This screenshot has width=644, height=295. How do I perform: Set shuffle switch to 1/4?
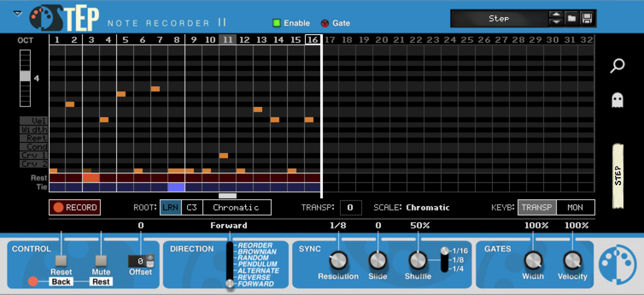click(457, 269)
